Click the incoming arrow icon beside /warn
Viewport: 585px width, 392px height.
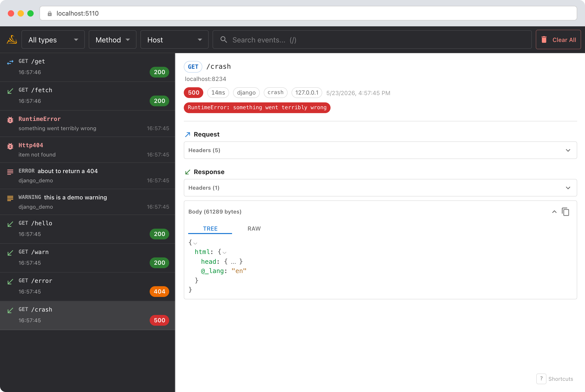point(10,253)
